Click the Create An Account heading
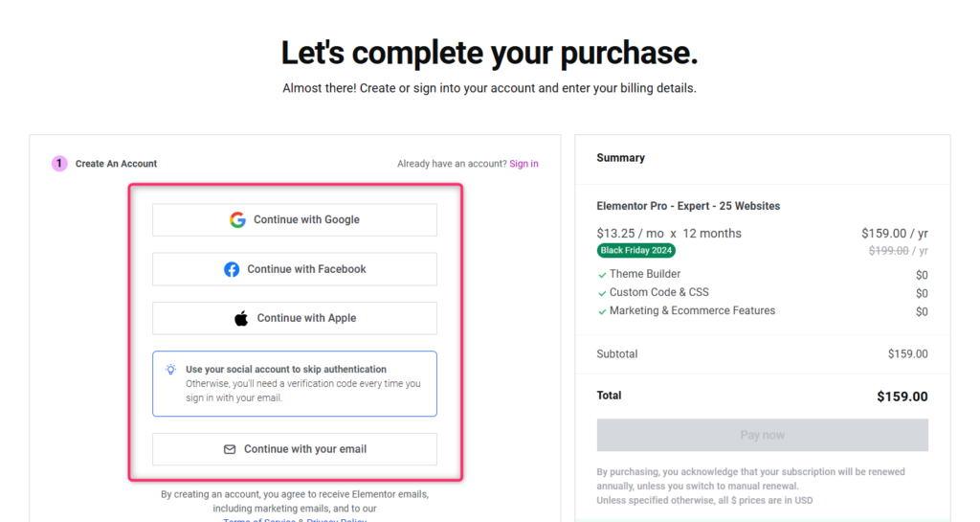 (x=116, y=164)
